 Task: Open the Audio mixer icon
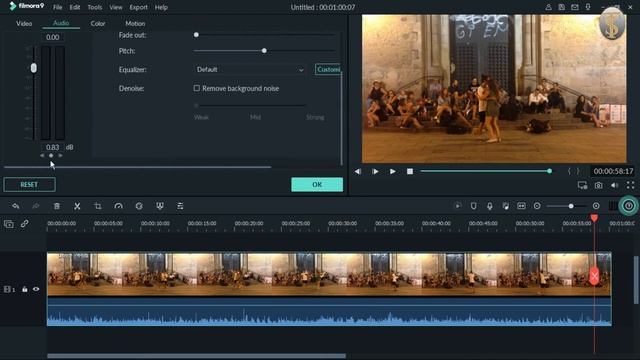pyautogui.click(x=505, y=206)
